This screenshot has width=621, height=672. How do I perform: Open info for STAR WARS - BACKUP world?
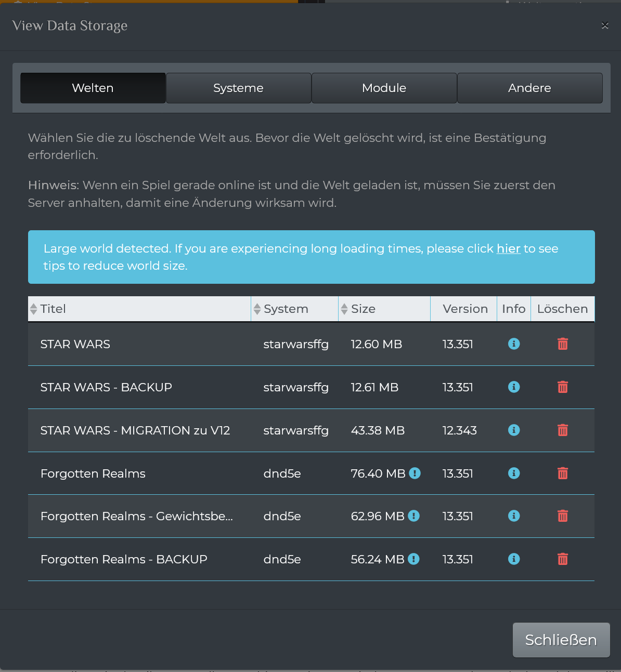pyautogui.click(x=514, y=387)
